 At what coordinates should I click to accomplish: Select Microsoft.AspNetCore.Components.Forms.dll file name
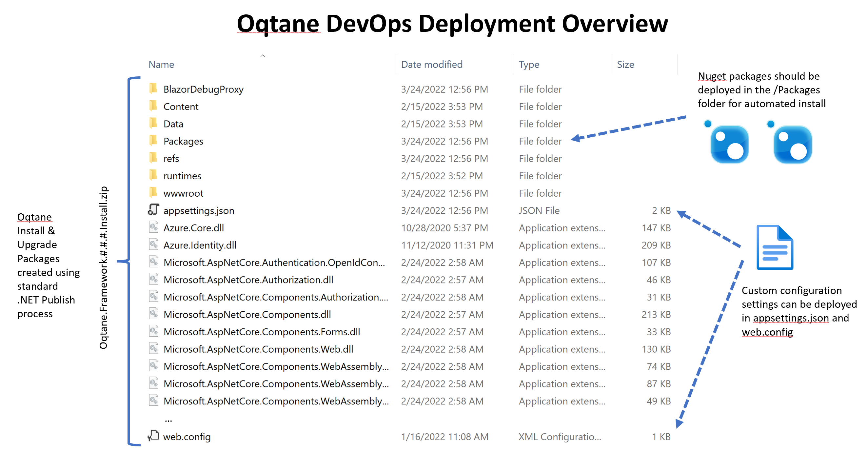tap(262, 332)
